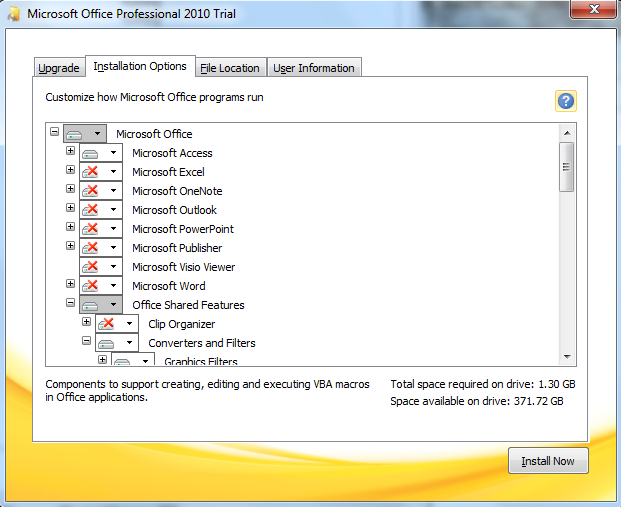Select the Clip Organizer label
The width and height of the screenshot is (621, 507).
181,324
